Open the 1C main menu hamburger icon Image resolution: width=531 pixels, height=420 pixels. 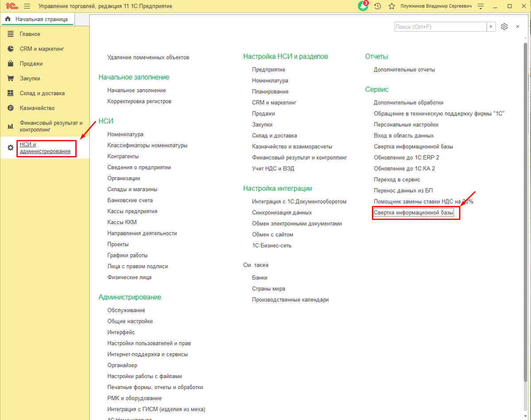click(x=27, y=6)
